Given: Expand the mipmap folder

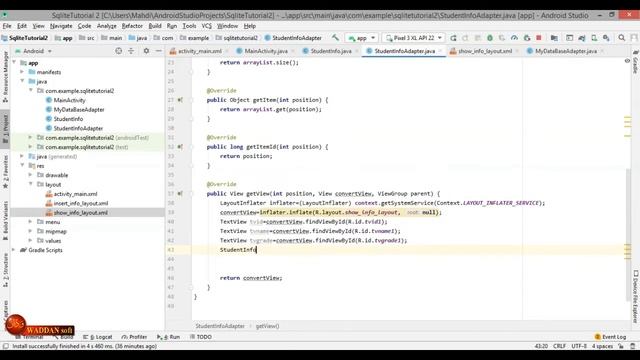Looking at the screenshot, I should [31, 231].
